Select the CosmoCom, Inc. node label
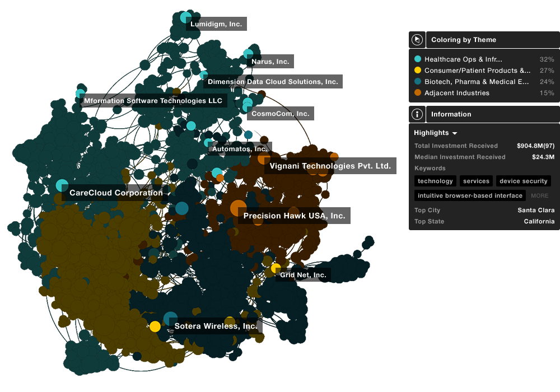The width and height of the screenshot is (560, 392). (281, 114)
